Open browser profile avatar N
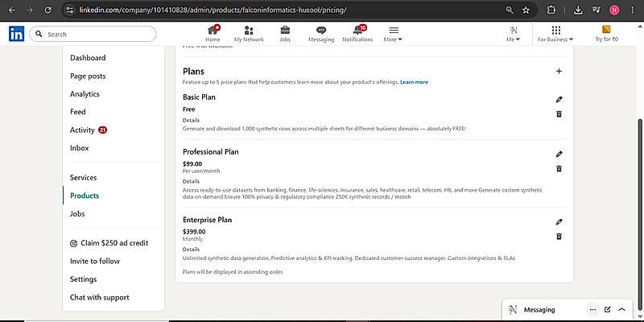 click(614, 10)
